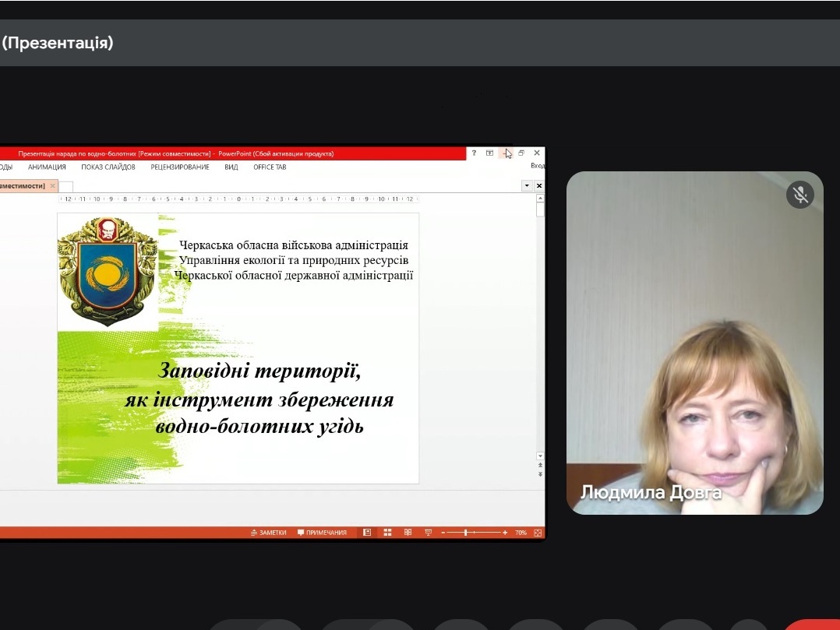Open the Показ слайдов ribbon tab
Screen dimensions: 840x630
(108, 167)
